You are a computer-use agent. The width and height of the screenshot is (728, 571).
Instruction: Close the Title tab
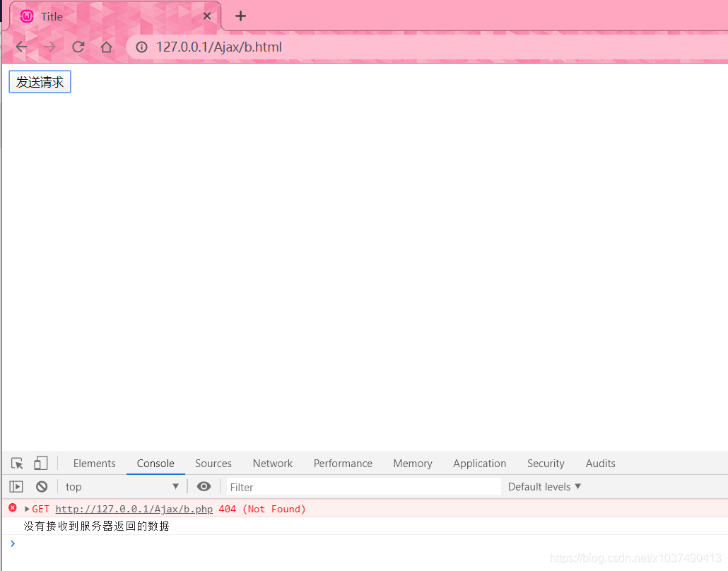[207, 16]
